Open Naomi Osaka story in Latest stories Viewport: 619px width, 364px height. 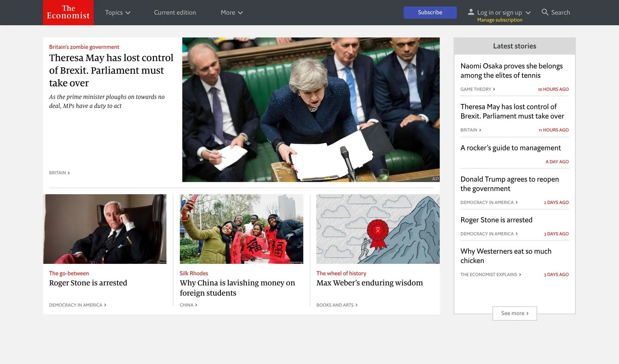click(x=511, y=71)
